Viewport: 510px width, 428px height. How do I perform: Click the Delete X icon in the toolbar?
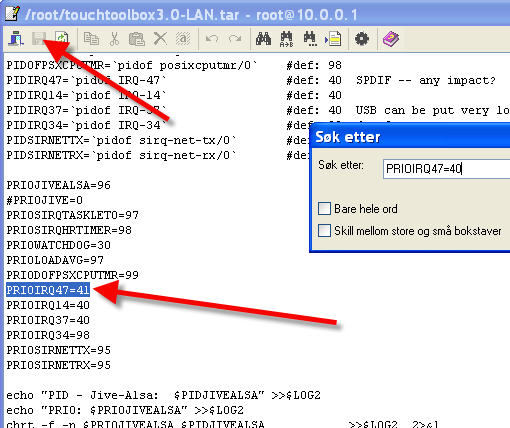(160, 39)
